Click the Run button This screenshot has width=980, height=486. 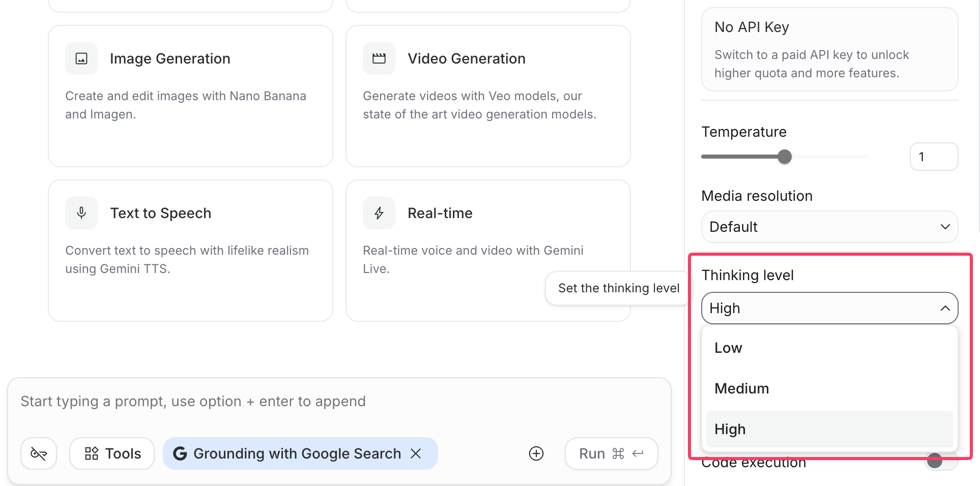click(611, 453)
